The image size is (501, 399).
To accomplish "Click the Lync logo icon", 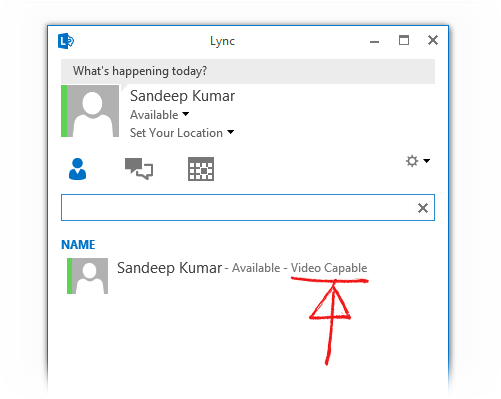I will 66,41.
